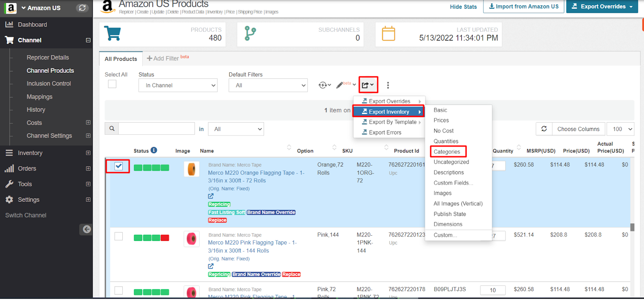The height and width of the screenshot is (300, 644).
Task: Click status bars for Pink,72 Rolls row
Action: (151, 292)
